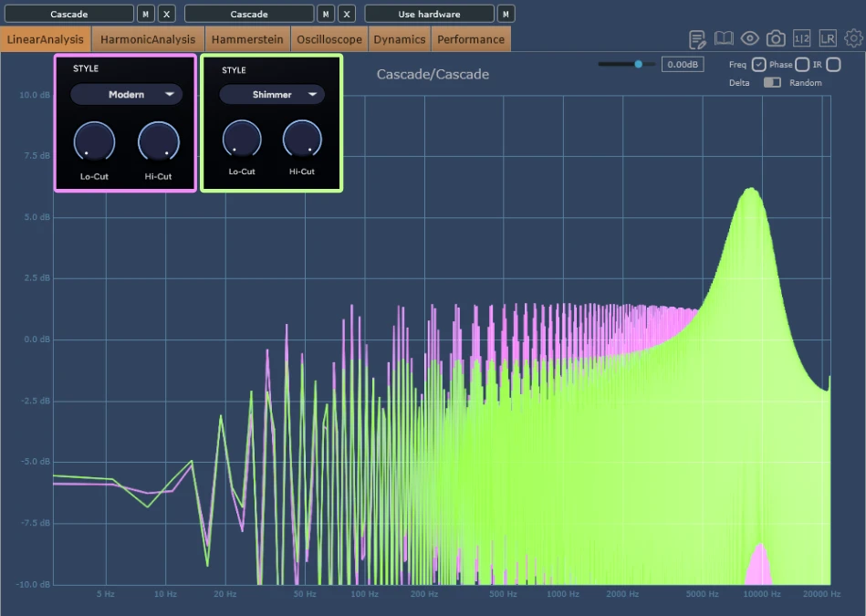Image resolution: width=866 pixels, height=616 pixels.
Task: Click the eye visibility icon in the toolbar
Action: 750,38
